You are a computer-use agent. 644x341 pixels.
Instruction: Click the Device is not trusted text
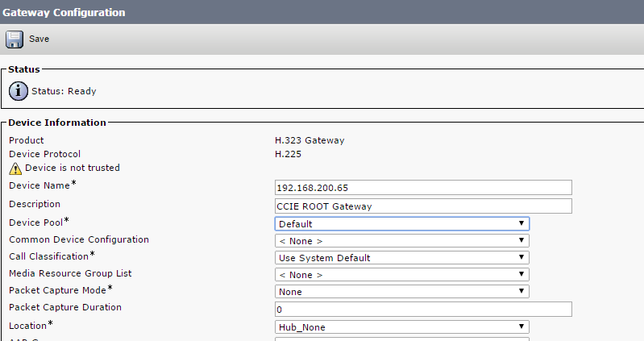coord(73,168)
